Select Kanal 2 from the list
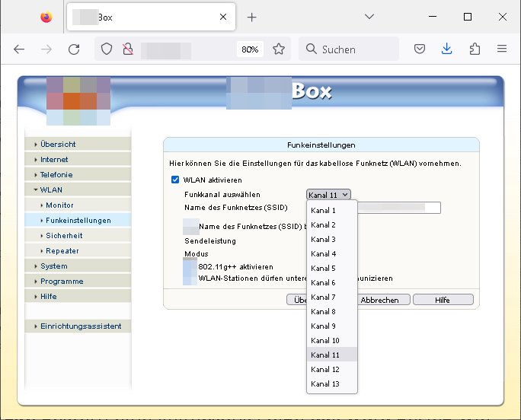This screenshot has height=420, width=521. click(x=332, y=225)
